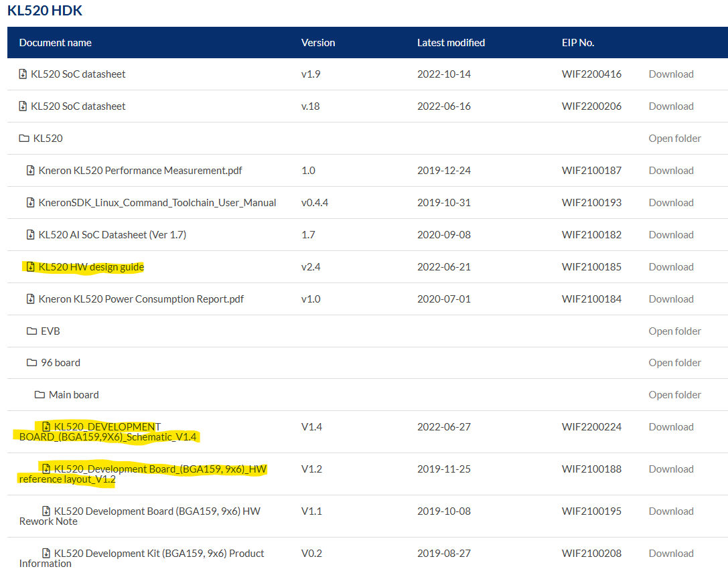Viewport: 728px width, 571px height.
Task: Click the date 2020-09-08
Action: click(444, 234)
